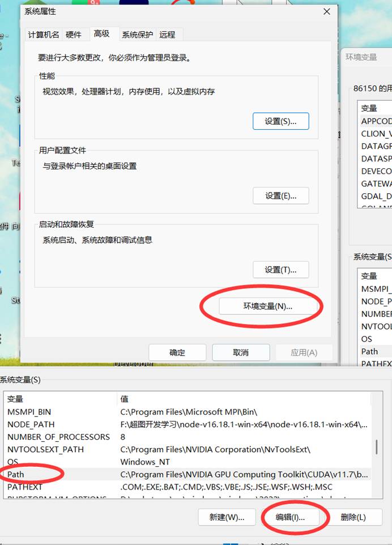Image resolution: width=392 pixels, height=545 pixels.
Task: Go to the 系统保护 tab
Action: 137,35
